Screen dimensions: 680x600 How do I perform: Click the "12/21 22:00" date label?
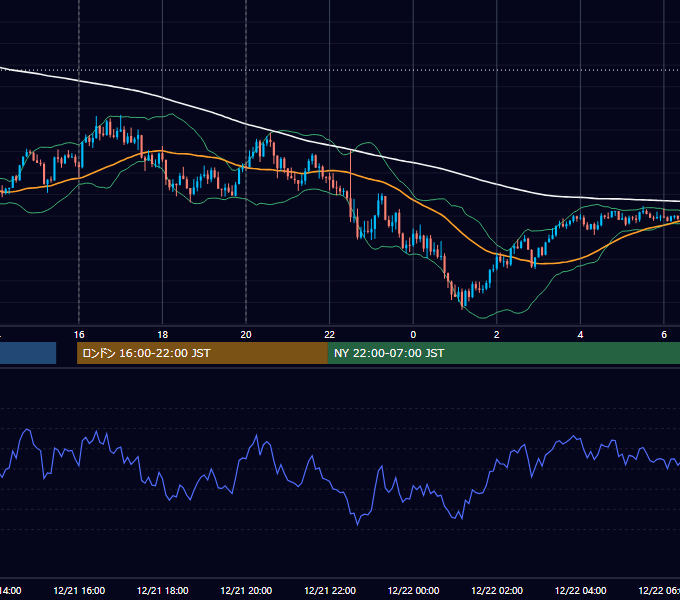click(x=330, y=591)
